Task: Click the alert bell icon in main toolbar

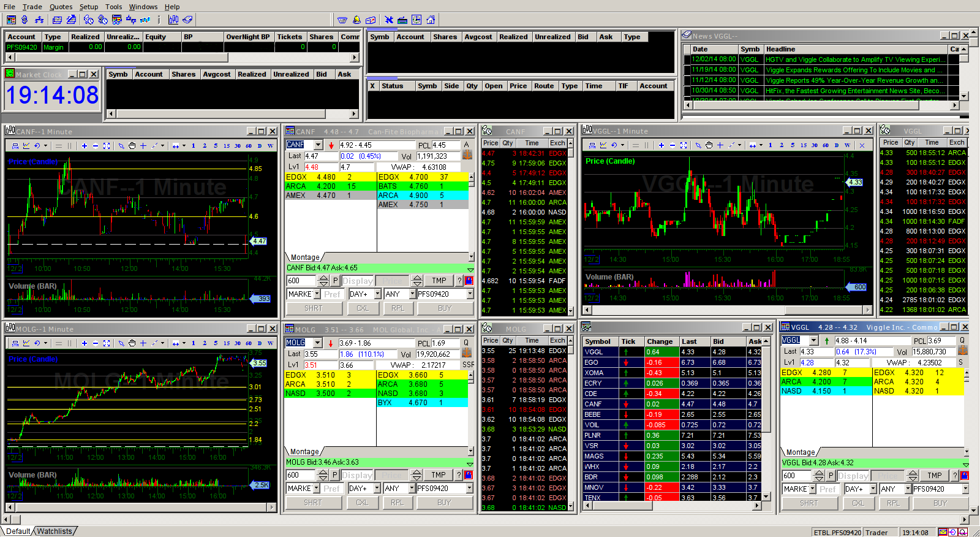Action: click(356, 20)
